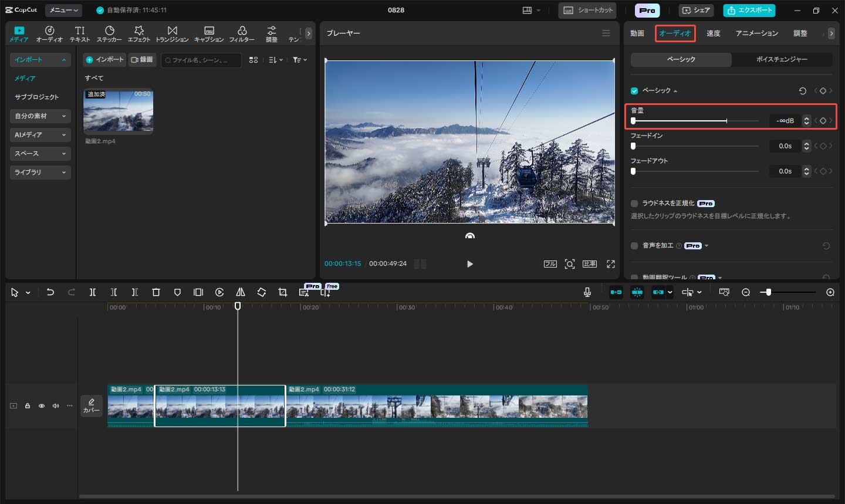
Task: Enable ラウドネスを正規化 checkbox
Action: tap(634, 204)
